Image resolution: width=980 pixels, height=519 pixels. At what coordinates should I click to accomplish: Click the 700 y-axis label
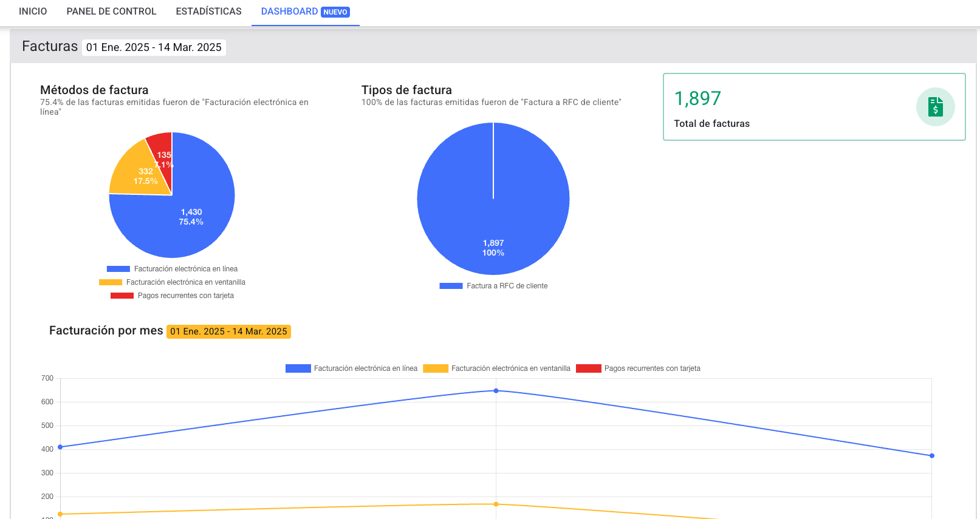pos(47,378)
